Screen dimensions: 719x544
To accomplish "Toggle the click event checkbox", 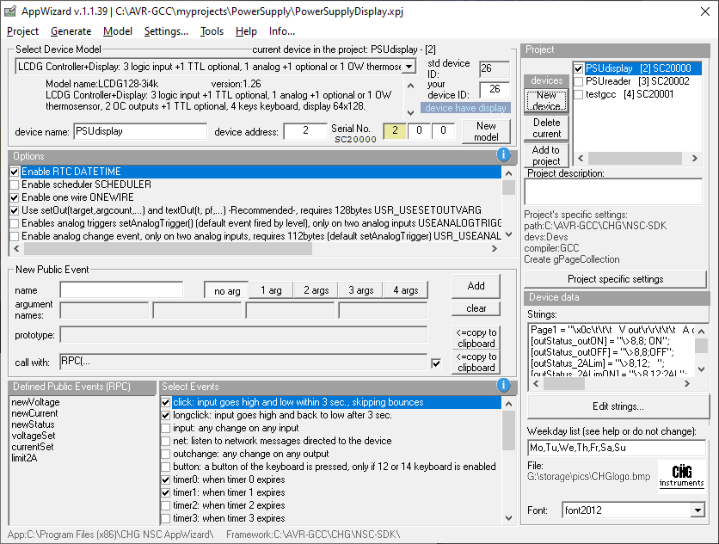I will click(166, 402).
